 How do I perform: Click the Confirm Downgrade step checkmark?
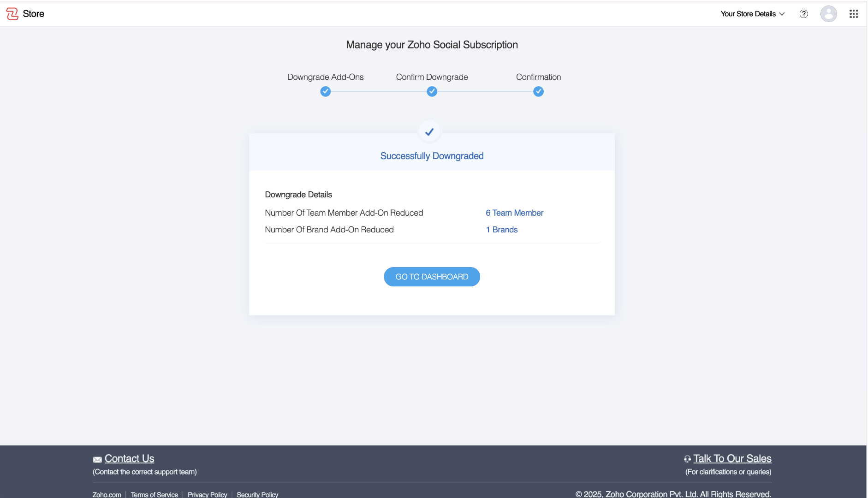pyautogui.click(x=432, y=92)
